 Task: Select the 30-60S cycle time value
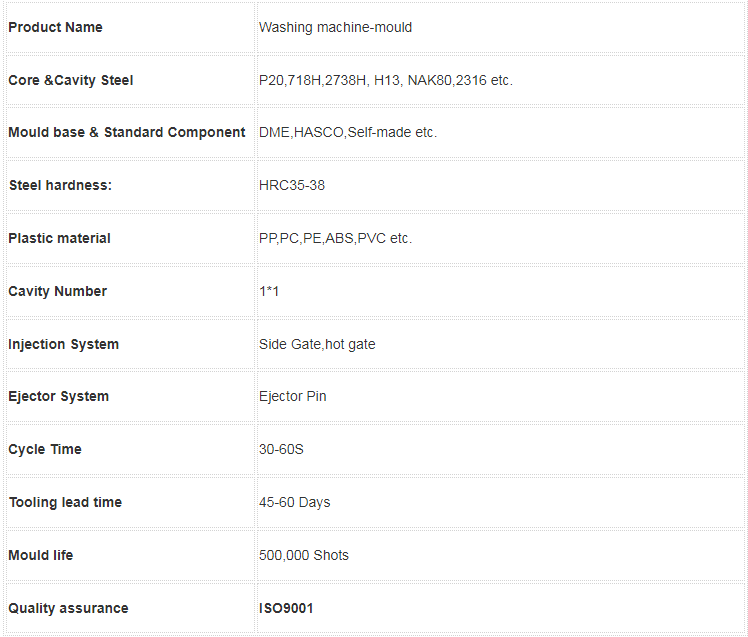281,449
